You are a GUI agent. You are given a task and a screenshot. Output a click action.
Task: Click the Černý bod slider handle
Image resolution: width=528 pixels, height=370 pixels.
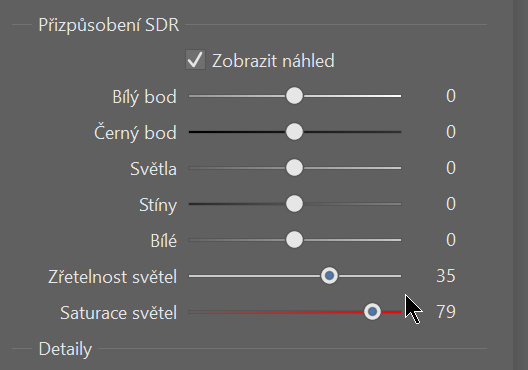click(x=294, y=132)
